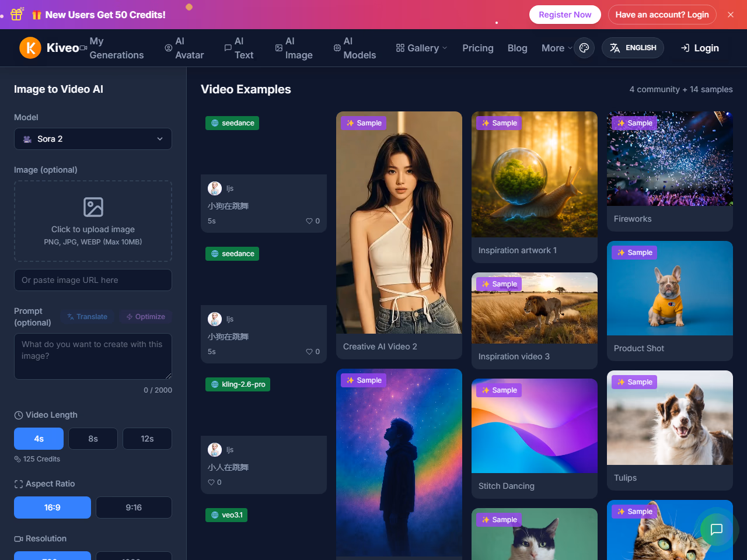Select the 12s video length option
Viewport: 747px width, 560px height.
pos(147,439)
